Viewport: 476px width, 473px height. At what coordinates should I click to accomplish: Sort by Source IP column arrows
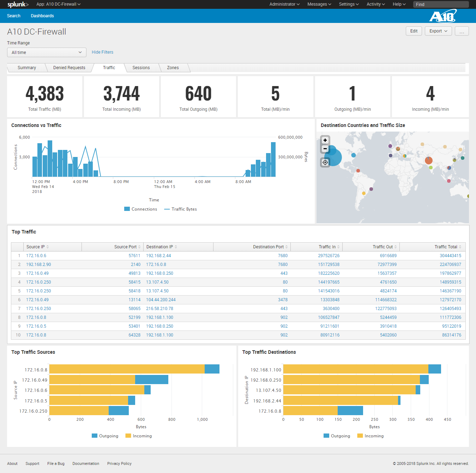pos(48,247)
